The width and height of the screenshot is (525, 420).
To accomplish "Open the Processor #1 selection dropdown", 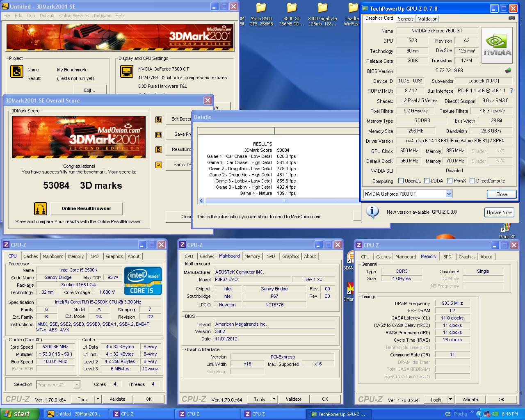I will [x=76, y=384].
